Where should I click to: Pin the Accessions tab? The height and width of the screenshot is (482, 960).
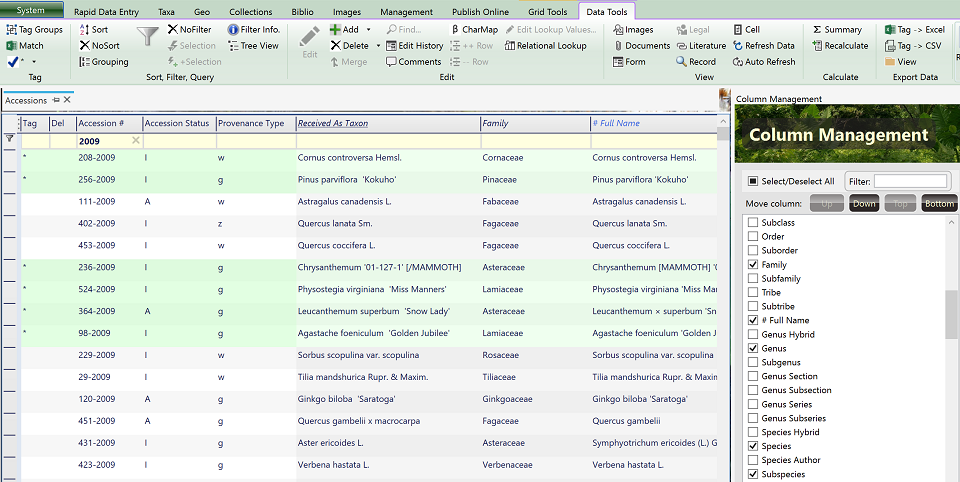(x=56, y=100)
